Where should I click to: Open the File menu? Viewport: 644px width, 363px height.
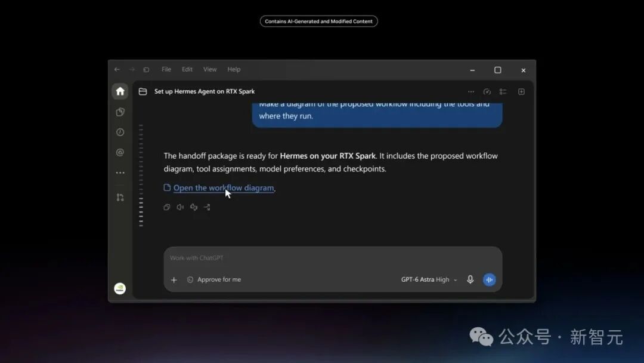coord(166,69)
